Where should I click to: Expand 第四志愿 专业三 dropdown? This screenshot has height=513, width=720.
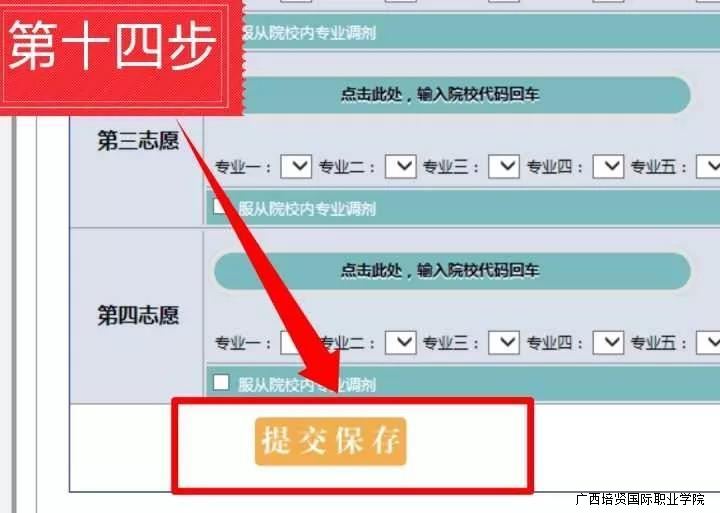tap(504, 342)
